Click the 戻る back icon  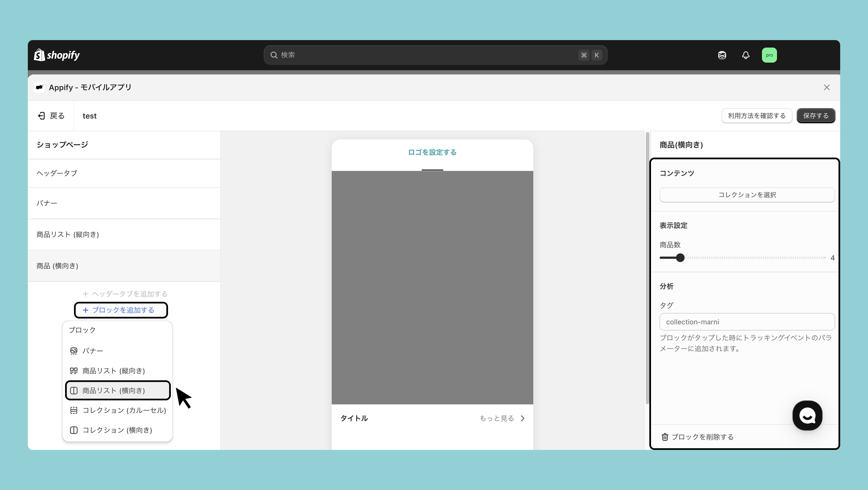click(x=41, y=116)
